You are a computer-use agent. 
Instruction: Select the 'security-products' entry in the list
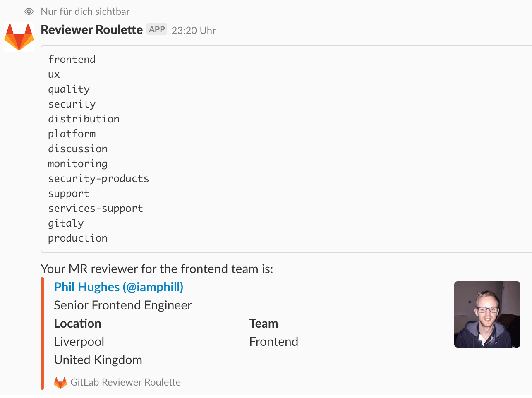[98, 178]
